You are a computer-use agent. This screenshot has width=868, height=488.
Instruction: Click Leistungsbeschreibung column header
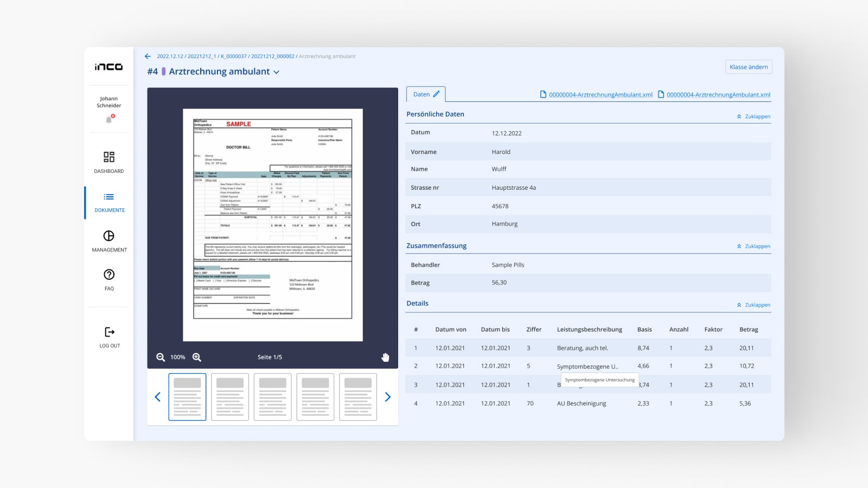tap(589, 330)
